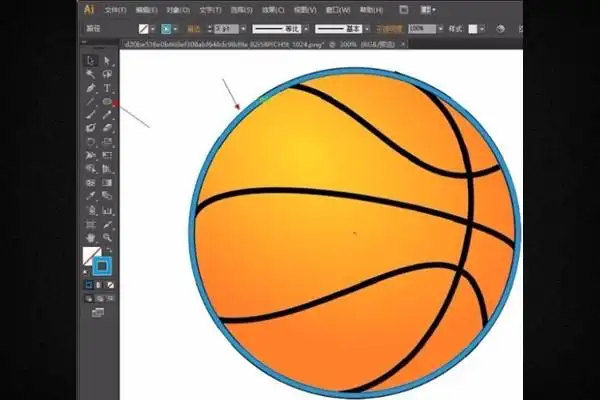Open the 文件(F) menu

pyautogui.click(x=115, y=10)
